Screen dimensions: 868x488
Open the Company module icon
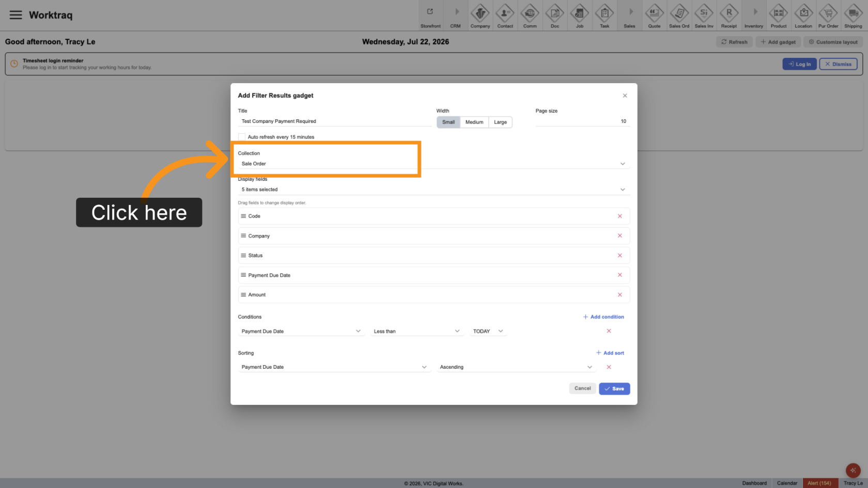[x=481, y=15]
